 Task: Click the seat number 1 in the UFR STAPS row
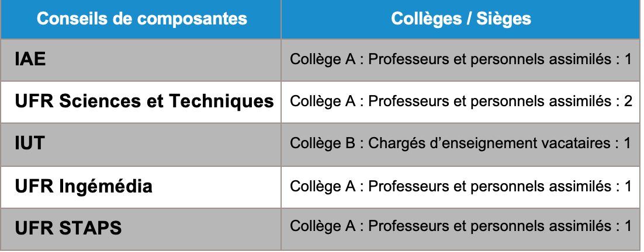(628, 227)
